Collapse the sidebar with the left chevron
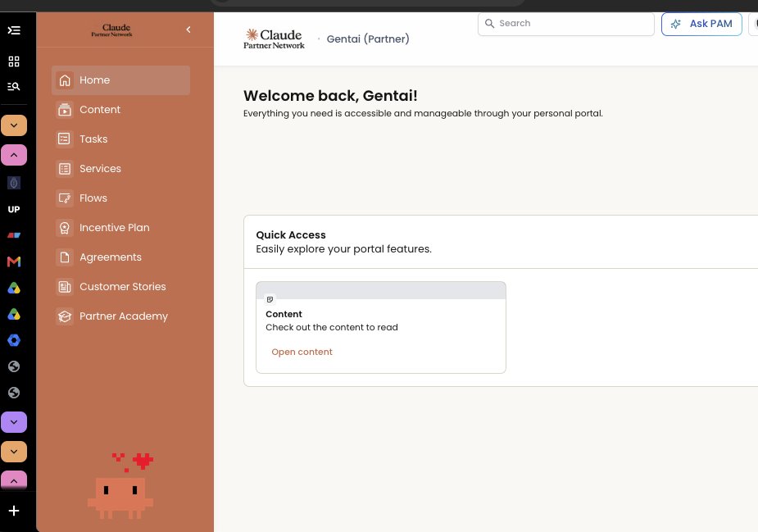This screenshot has width=758, height=532. (188, 30)
